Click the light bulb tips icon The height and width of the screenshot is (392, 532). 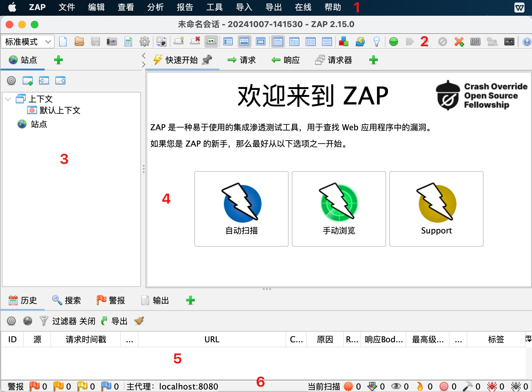pos(376,42)
